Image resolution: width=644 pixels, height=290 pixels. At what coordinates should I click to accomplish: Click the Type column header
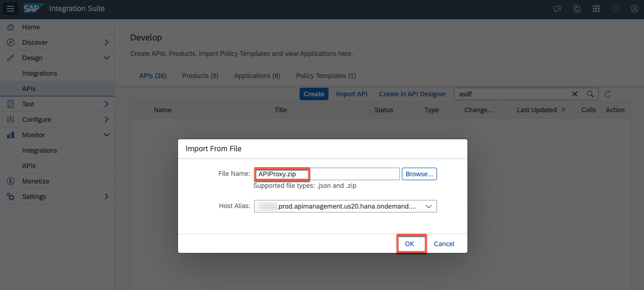click(432, 110)
